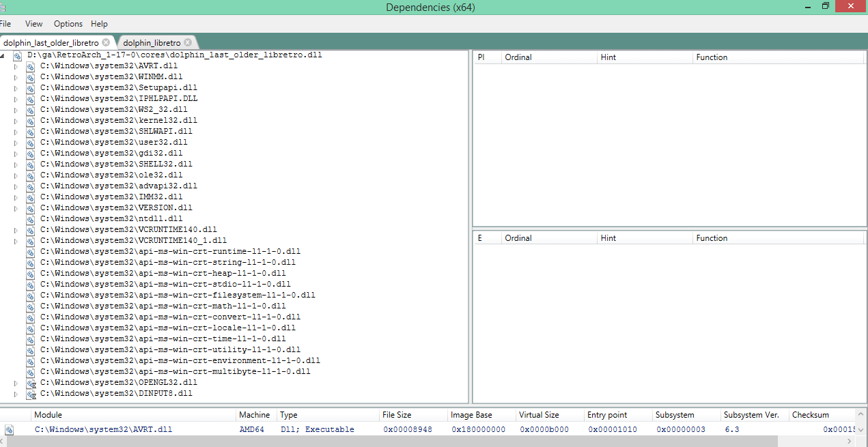The width and height of the screenshot is (868, 447).
Task: Click AVRT.dll icon in the module list
Action: coord(9,430)
